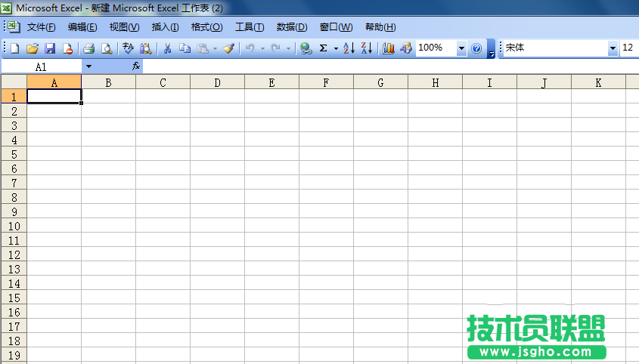639x364 pixels.
Task: Open the 宋体 font name dropdown
Action: pyautogui.click(x=613, y=48)
